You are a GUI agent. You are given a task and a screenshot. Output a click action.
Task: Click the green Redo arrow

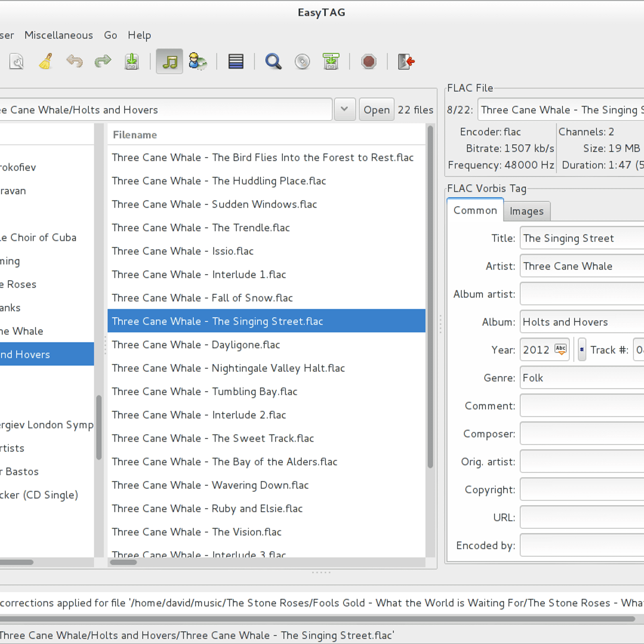(103, 62)
